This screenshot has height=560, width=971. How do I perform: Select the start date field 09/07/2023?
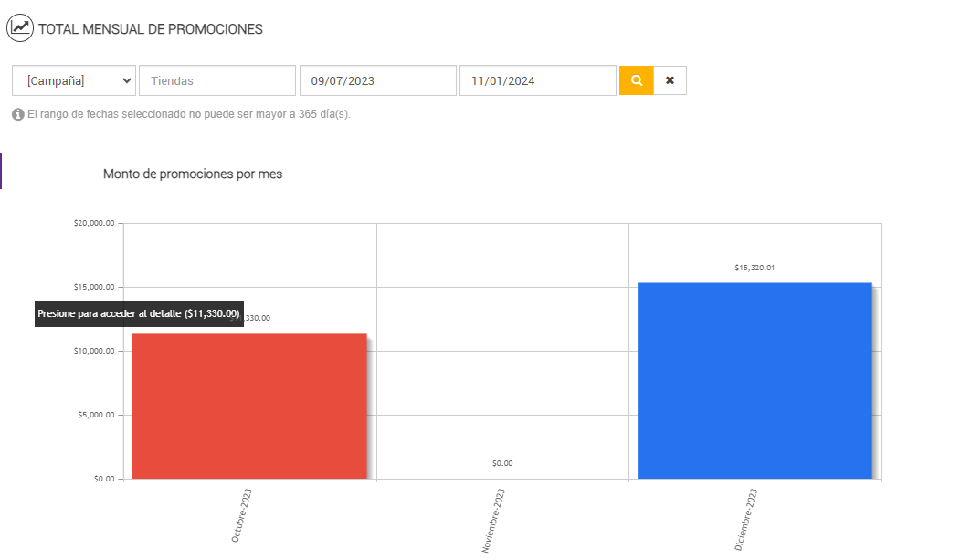point(377,80)
